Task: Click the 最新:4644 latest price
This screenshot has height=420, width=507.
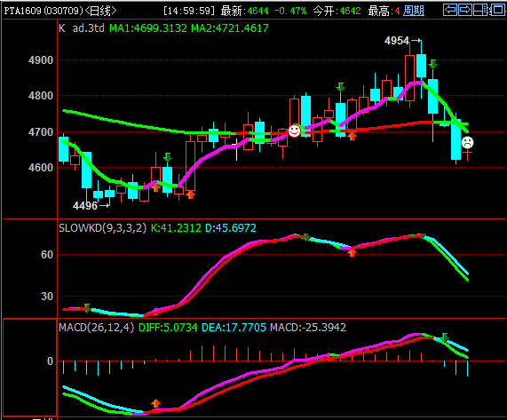Action: tap(244, 11)
